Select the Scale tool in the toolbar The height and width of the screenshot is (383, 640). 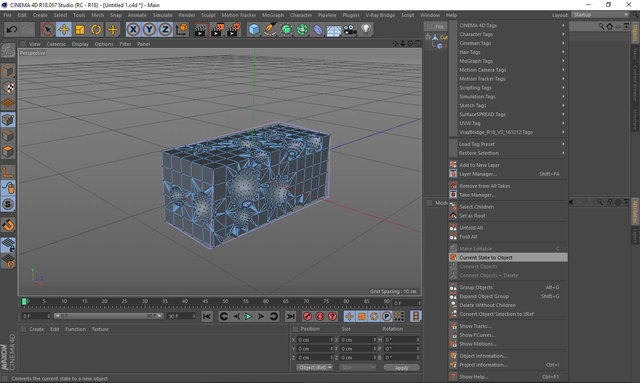tap(80, 29)
